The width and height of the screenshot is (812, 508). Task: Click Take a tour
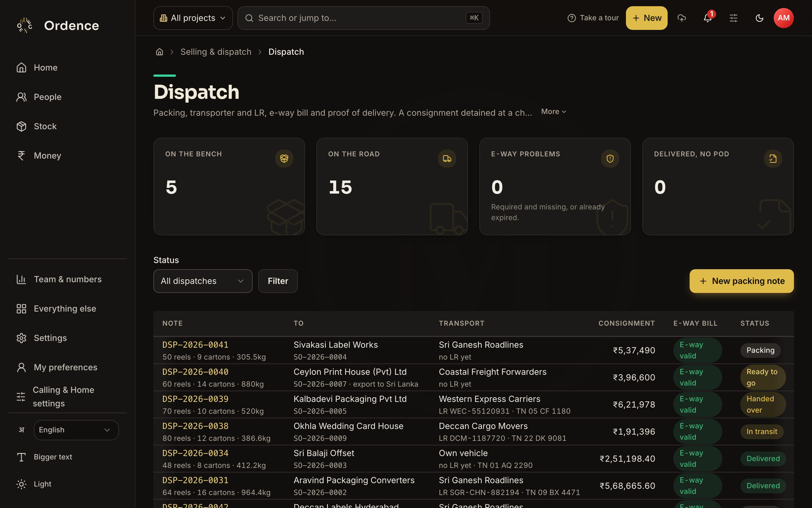593,18
